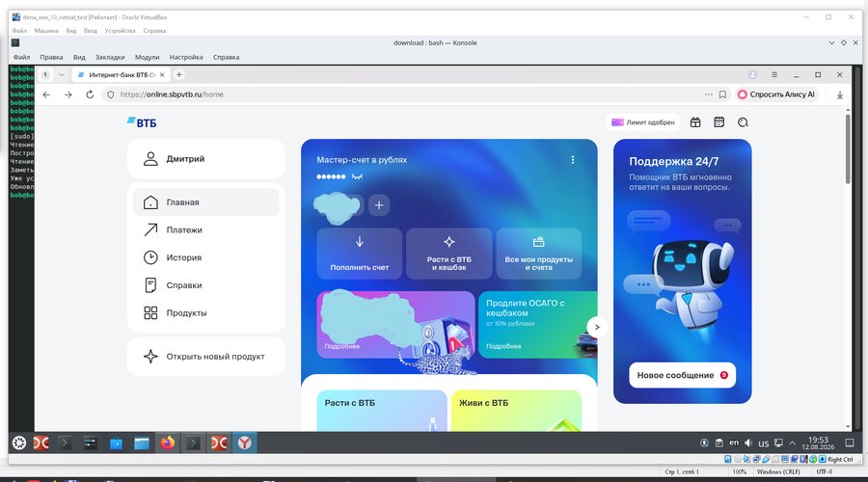Click the Расти с ВТБ card below

pos(381,411)
